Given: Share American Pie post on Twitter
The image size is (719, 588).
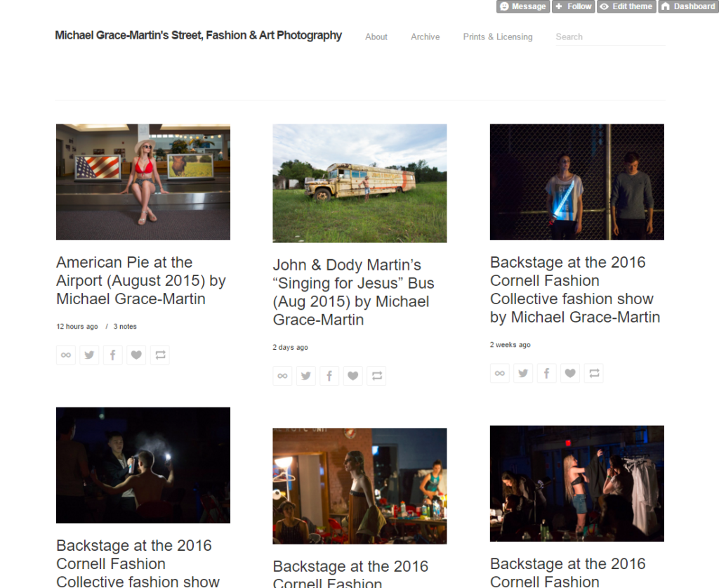Looking at the screenshot, I should (x=89, y=355).
